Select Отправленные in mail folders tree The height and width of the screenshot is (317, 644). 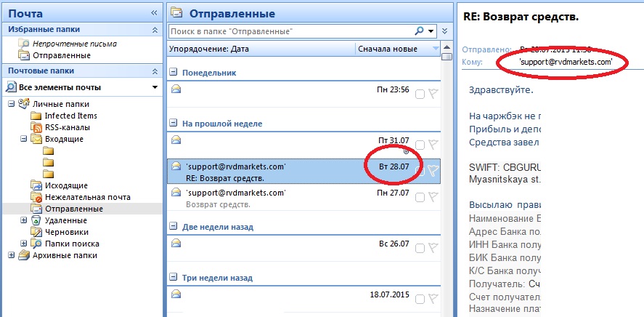(74, 209)
